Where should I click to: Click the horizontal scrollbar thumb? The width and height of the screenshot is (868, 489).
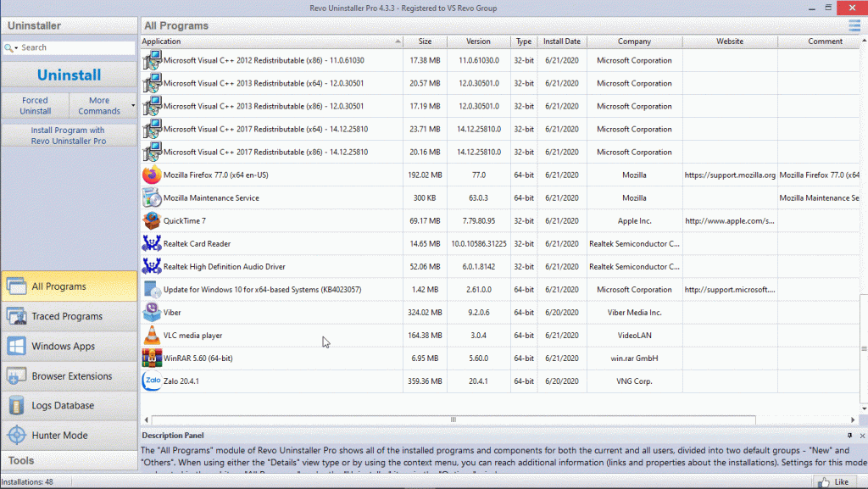tap(453, 420)
